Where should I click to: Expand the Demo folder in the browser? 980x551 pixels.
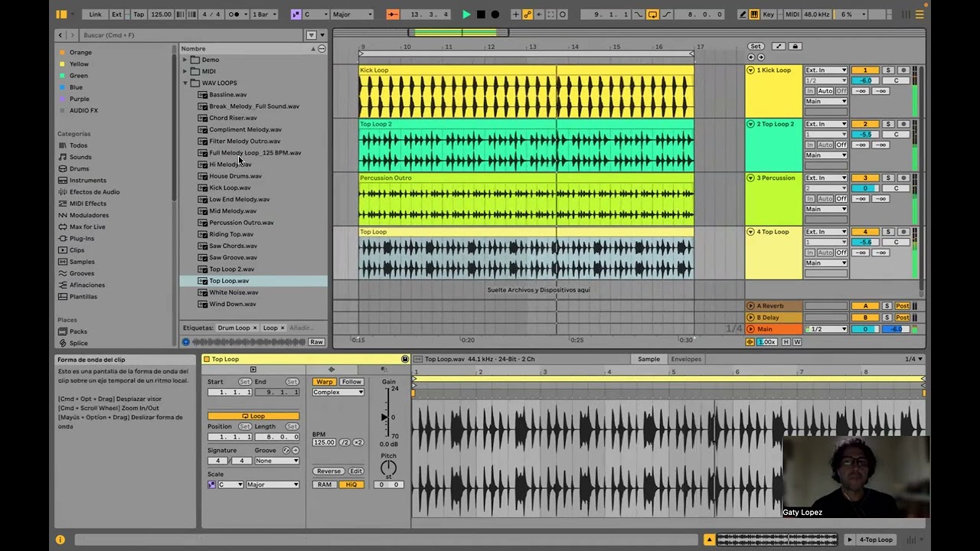pyautogui.click(x=185, y=60)
